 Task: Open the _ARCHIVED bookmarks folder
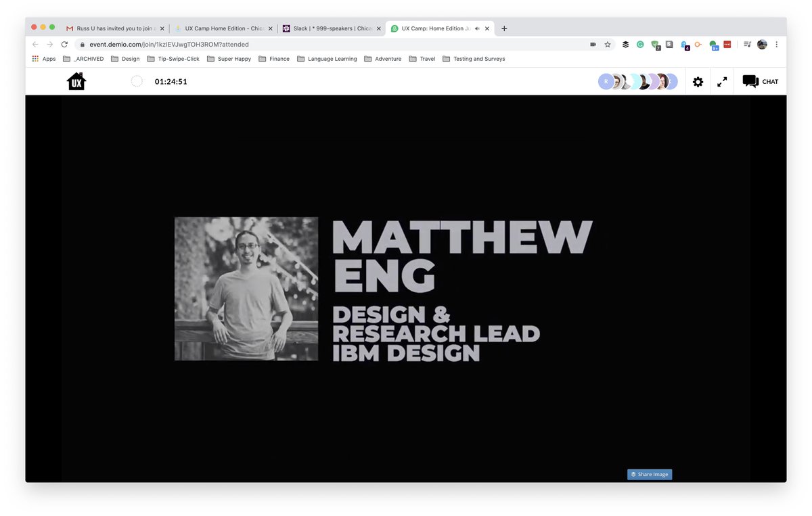tap(83, 59)
